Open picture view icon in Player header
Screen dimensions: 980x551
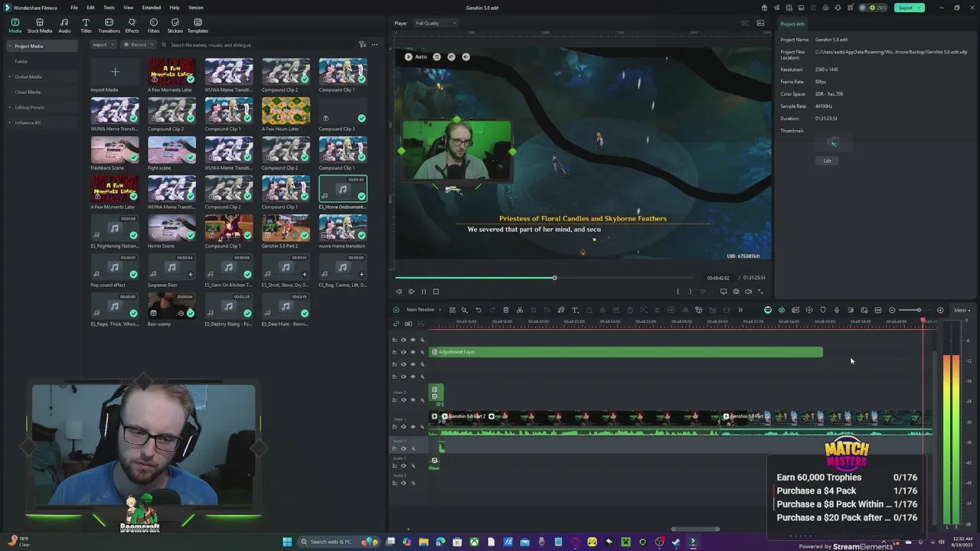click(x=760, y=23)
